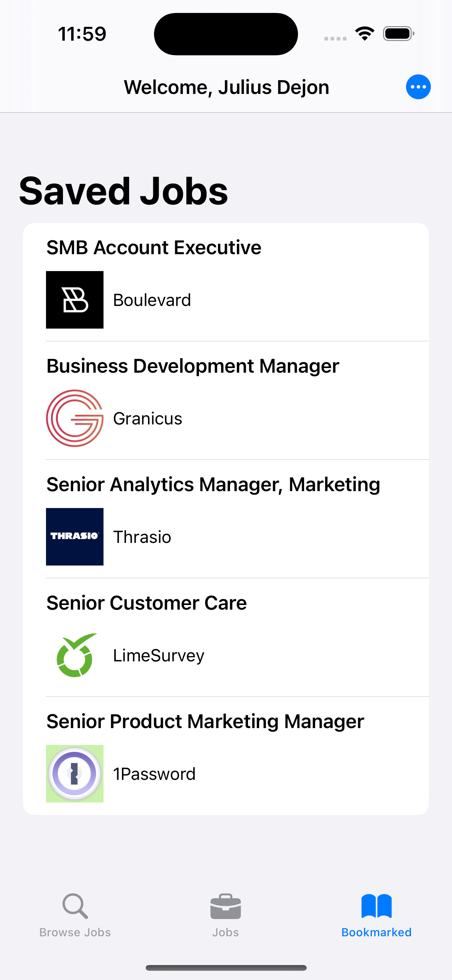
Task: Tap the LimeSurvey green logo
Action: pos(75,655)
